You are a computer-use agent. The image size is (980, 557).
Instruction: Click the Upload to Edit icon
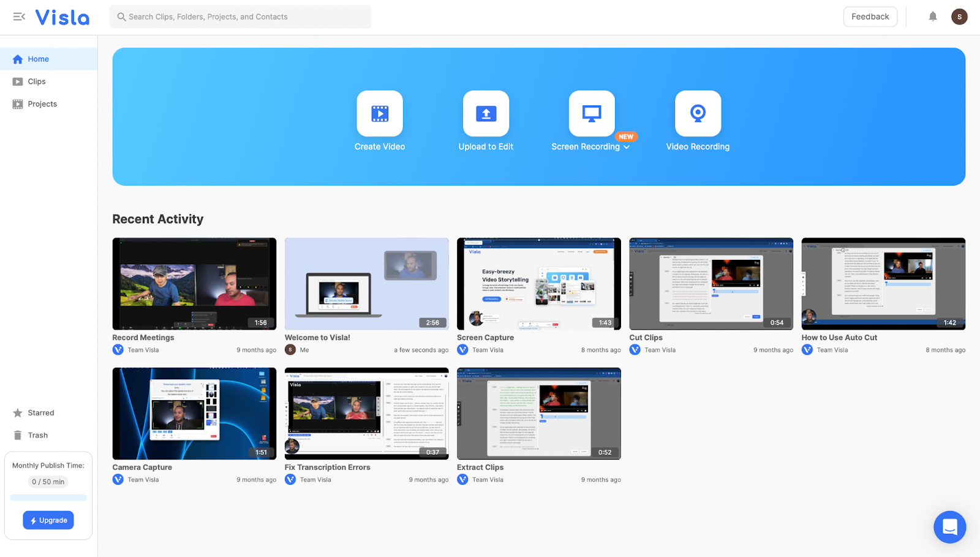[486, 113]
